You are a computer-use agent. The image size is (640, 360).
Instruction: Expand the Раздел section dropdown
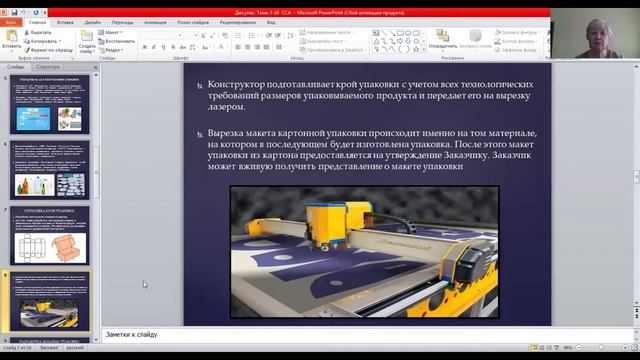coord(111,50)
